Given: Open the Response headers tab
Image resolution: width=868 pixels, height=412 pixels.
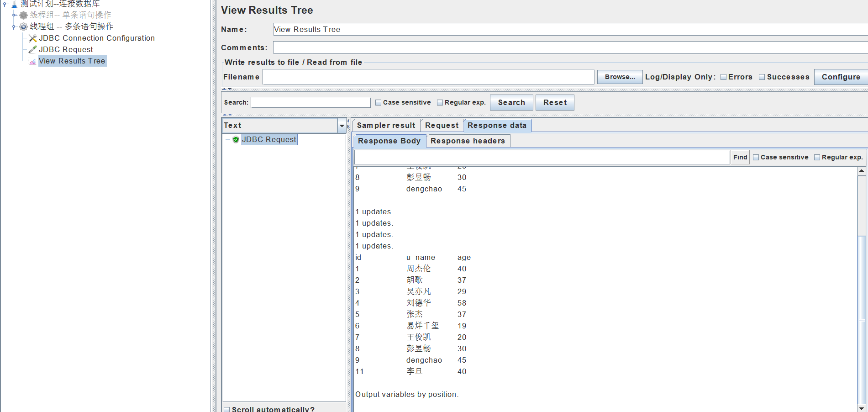Looking at the screenshot, I should point(468,141).
